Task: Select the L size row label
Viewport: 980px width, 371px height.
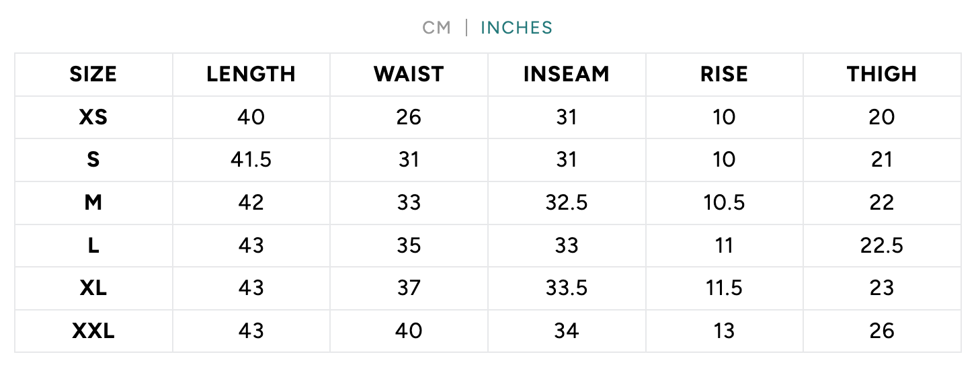Action: pyautogui.click(x=93, y=245)
